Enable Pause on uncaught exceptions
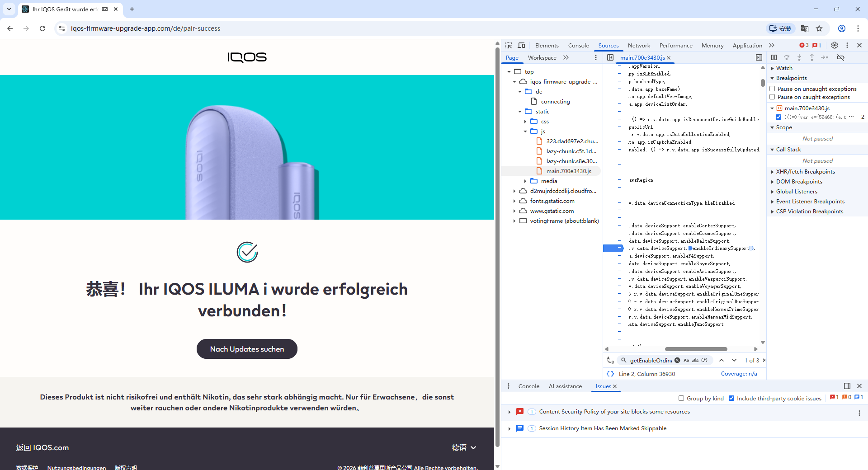 point(773,89)
